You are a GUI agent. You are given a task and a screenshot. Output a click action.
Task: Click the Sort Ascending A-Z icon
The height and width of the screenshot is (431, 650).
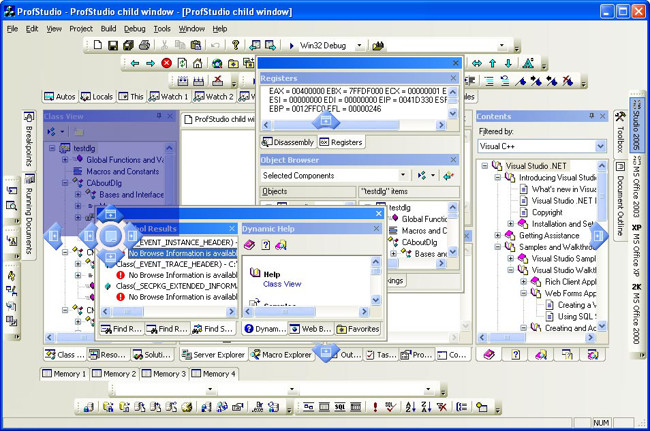(410, 407)
